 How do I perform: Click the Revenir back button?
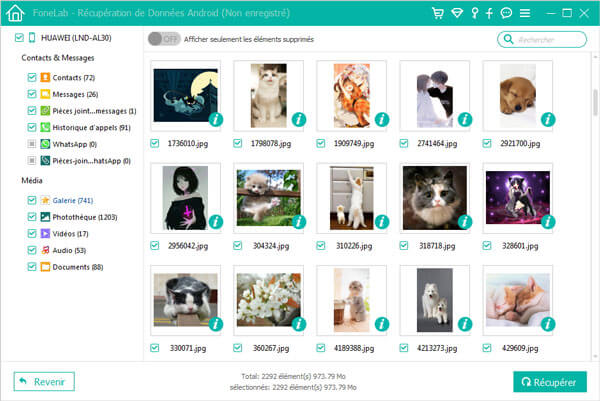(x=44, y=381)
